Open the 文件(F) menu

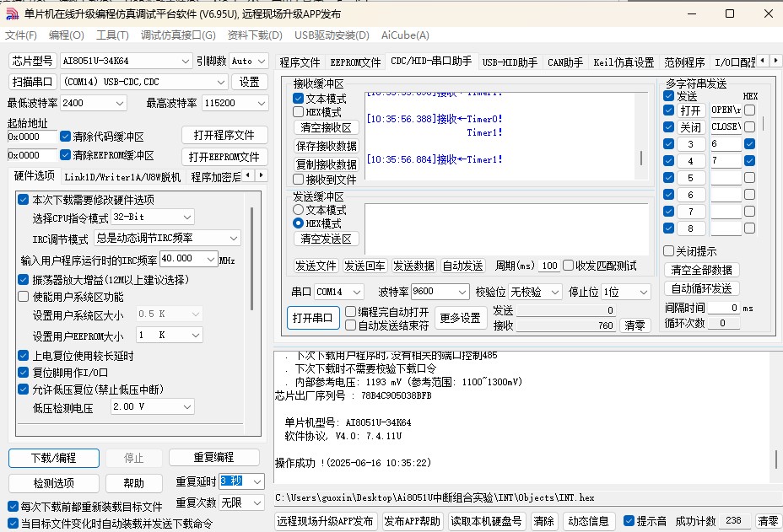(x=21, y=35)
